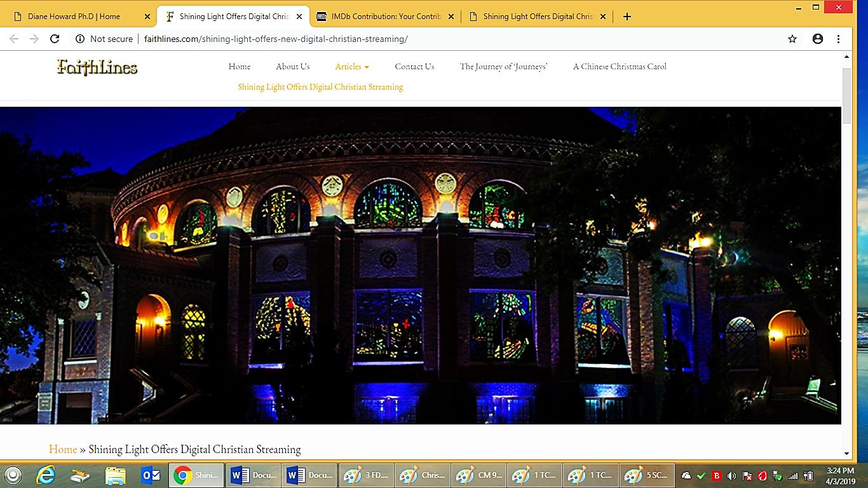
Task: Launch Internet Explorer from the taskbar
Action: [x=45, y=475]
